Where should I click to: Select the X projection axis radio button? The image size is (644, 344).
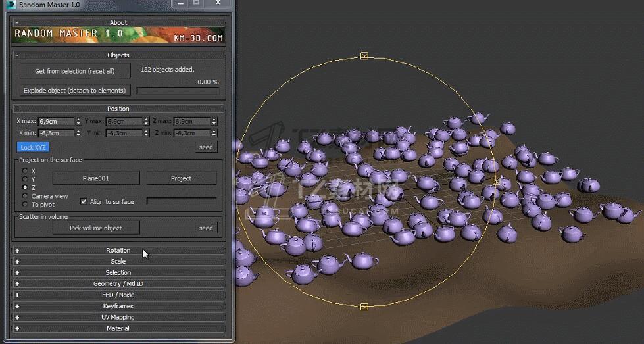coord(25,171)
